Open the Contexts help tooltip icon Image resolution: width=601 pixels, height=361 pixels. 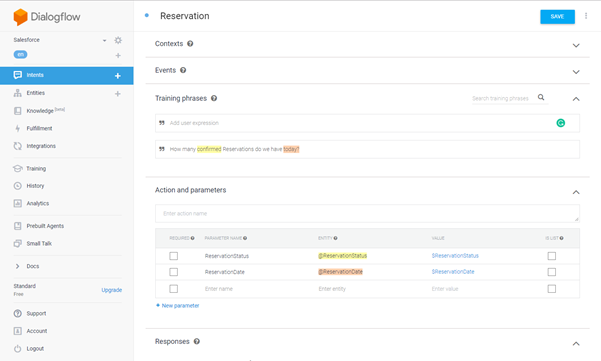[190, 44]
